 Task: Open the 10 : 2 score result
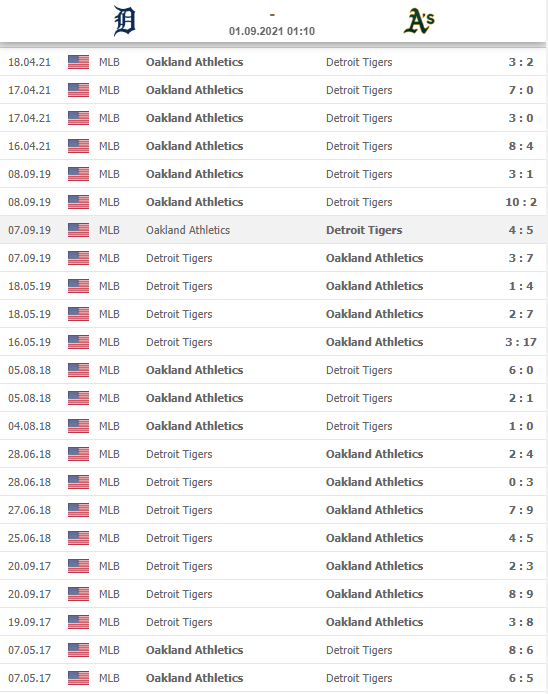(521, 202)
